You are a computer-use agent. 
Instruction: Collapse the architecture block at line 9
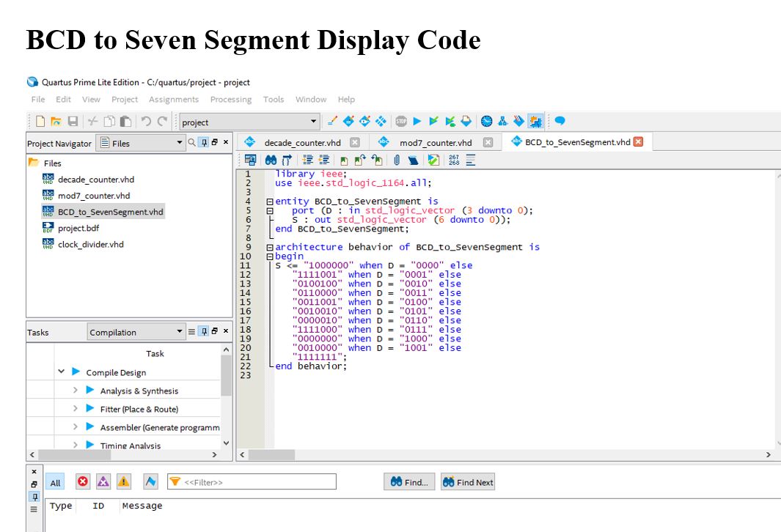269,248
